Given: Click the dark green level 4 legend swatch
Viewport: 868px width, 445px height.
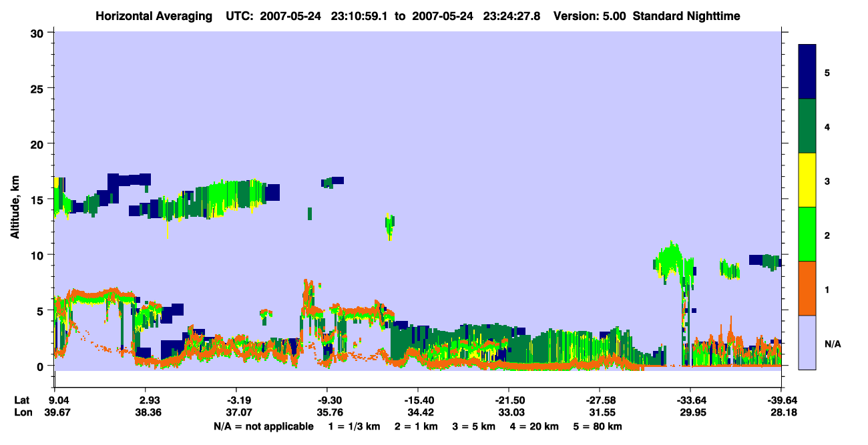Looking at the screenshot, I should pyautogui.click(x=807, y=126).
